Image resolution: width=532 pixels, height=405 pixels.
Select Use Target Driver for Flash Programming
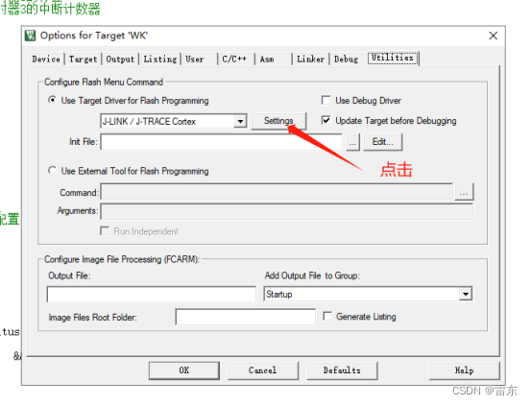click(x=52, y=100)
